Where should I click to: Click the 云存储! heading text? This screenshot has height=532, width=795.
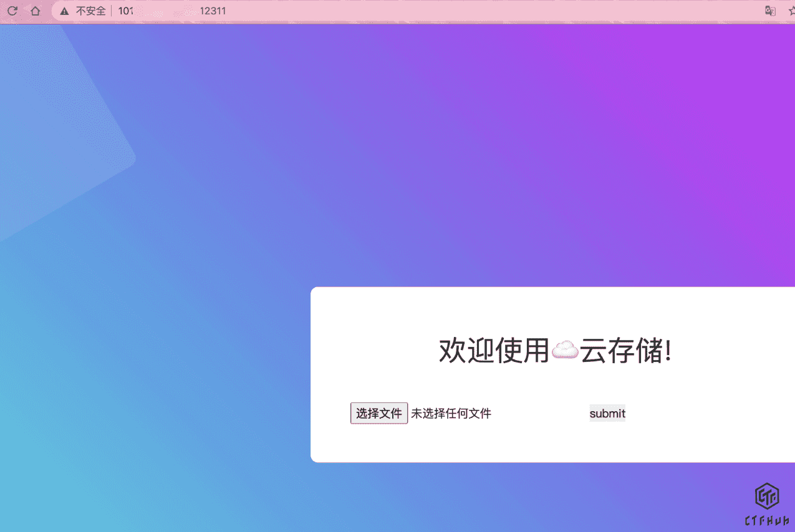pos(625,350)
